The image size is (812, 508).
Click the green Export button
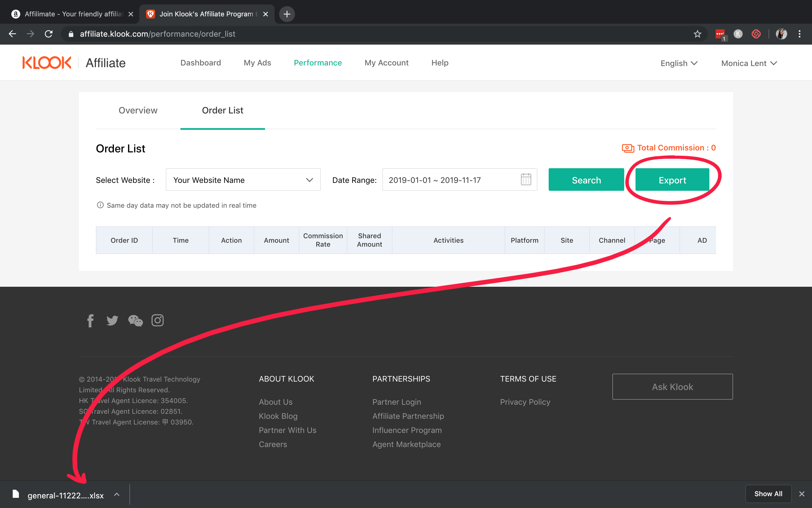point(672,179)
